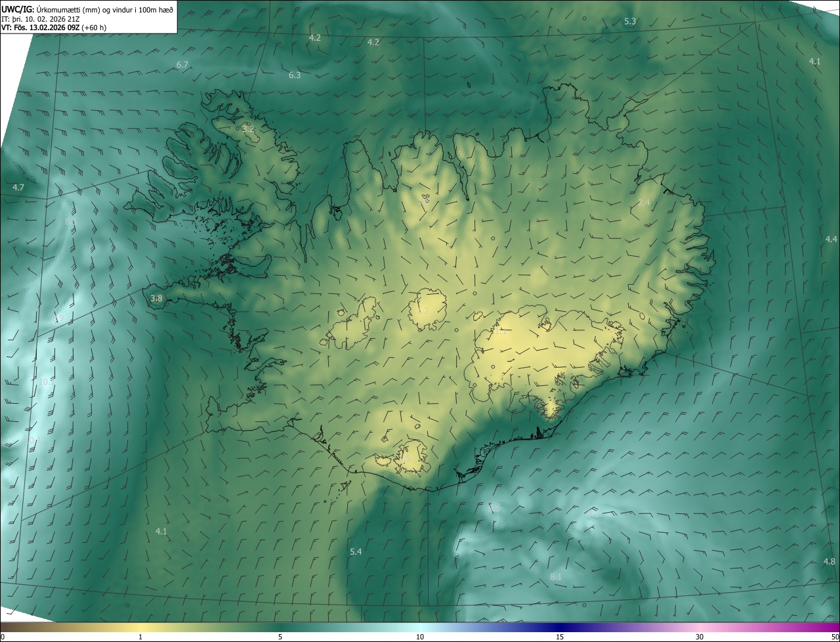
Task: Click the 4.8 value label
Action: click(x=829, y=562)
